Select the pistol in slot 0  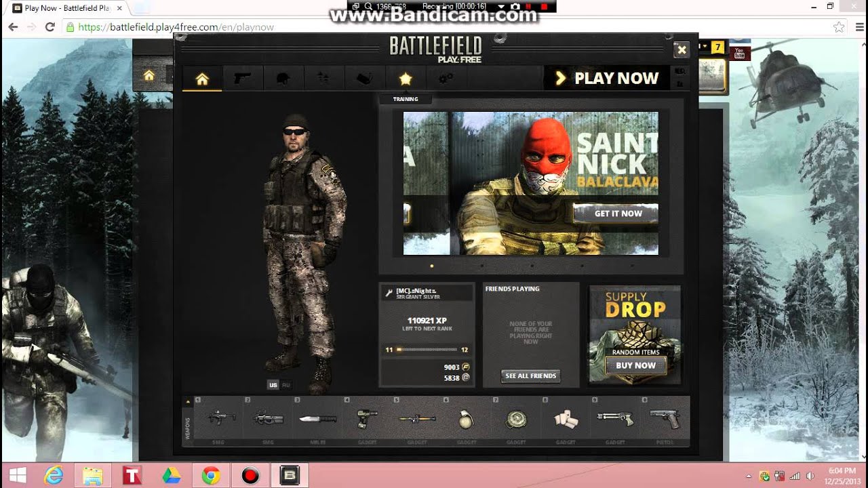[665, 420]
